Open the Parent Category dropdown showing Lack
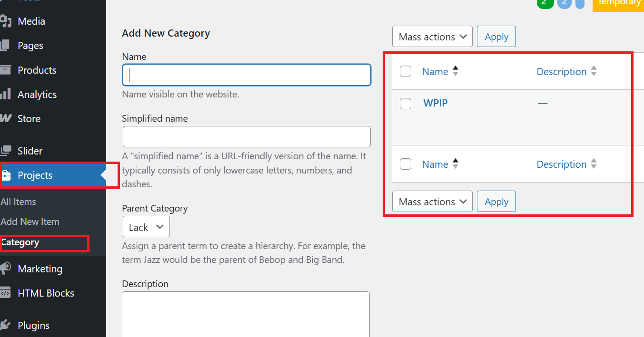 [146, 227]
